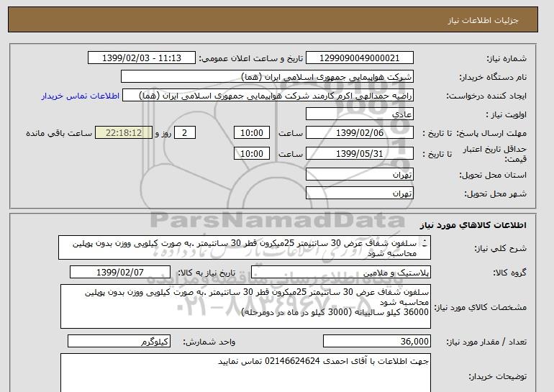The width and height of the screenshot is (554, 392).
Task: Click the page header جزئیات اطلاعات نیاز
Action: (x=483, y=20)
